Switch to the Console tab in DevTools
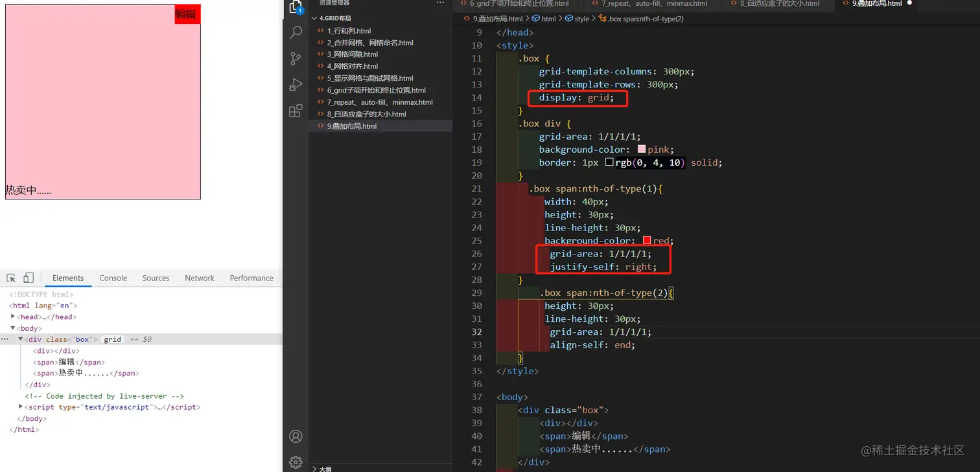The image size is (980, 472). (113, 278)
